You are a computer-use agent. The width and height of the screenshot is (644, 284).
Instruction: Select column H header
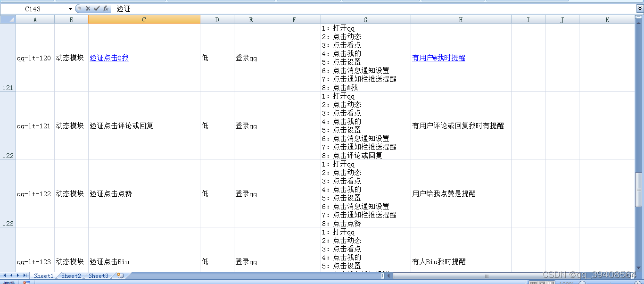pos(461,19)
